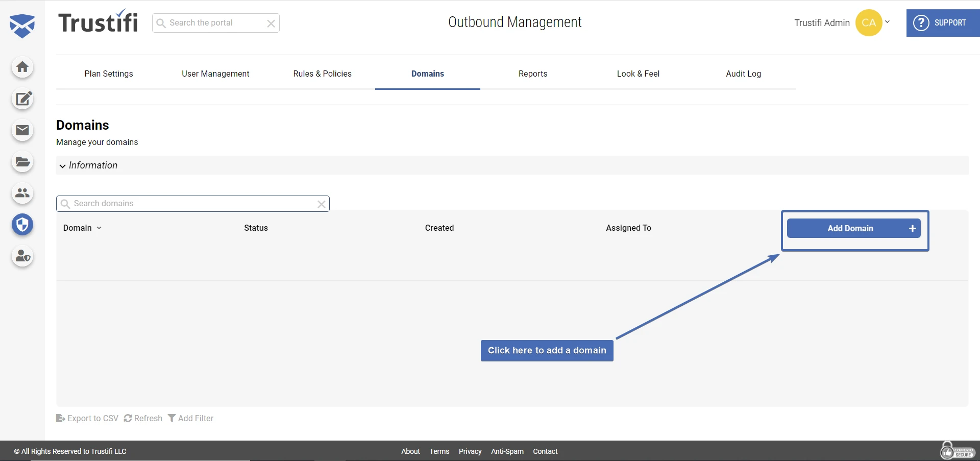Switch to the Reports tab
This screenshot has height=461, width=980.
tap(533, 74)
